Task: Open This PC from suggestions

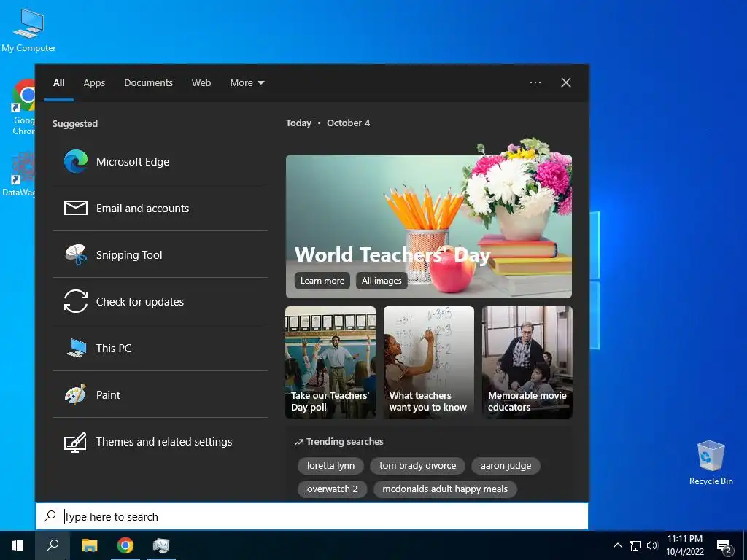Action: point(160,348)
